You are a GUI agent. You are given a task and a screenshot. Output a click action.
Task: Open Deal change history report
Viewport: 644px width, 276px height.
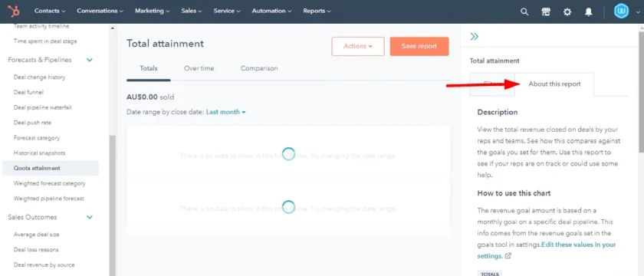(39, 77)
